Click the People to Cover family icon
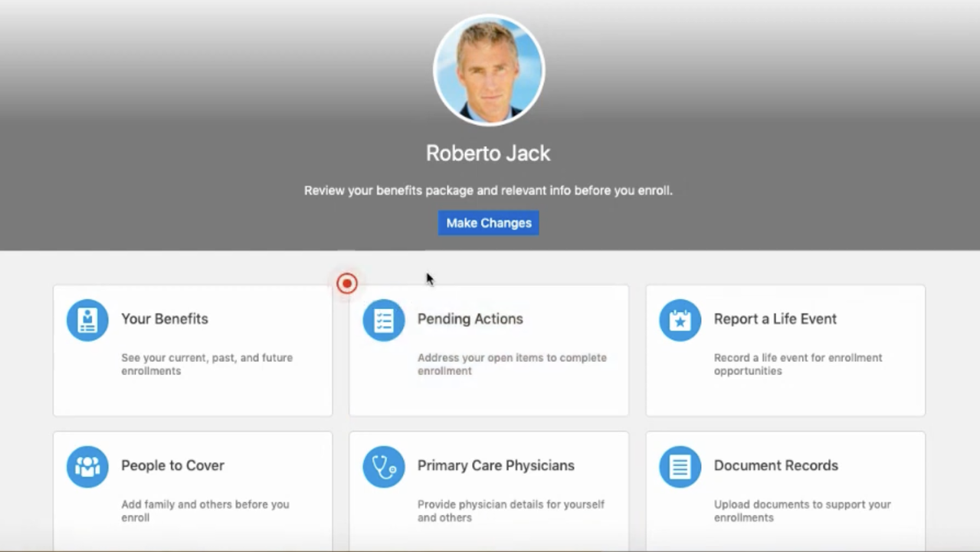Screen dimensions: 980x552 click(x=87, y=466)
